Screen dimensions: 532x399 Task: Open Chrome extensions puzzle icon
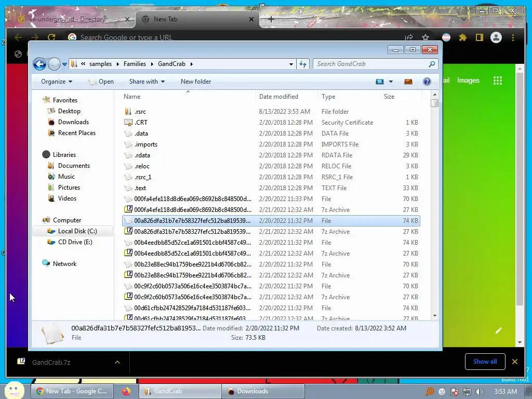coord(463,37)
